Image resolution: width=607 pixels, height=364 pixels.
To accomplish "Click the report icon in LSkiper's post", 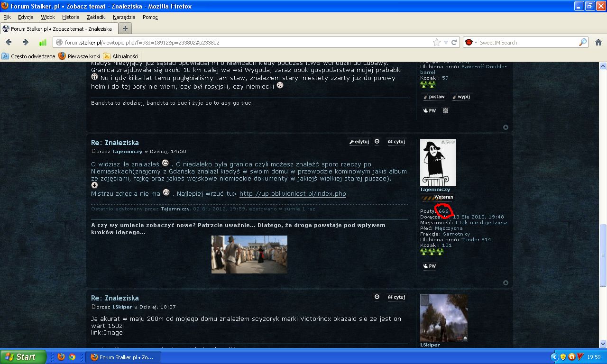I will [x=377, y=297].
